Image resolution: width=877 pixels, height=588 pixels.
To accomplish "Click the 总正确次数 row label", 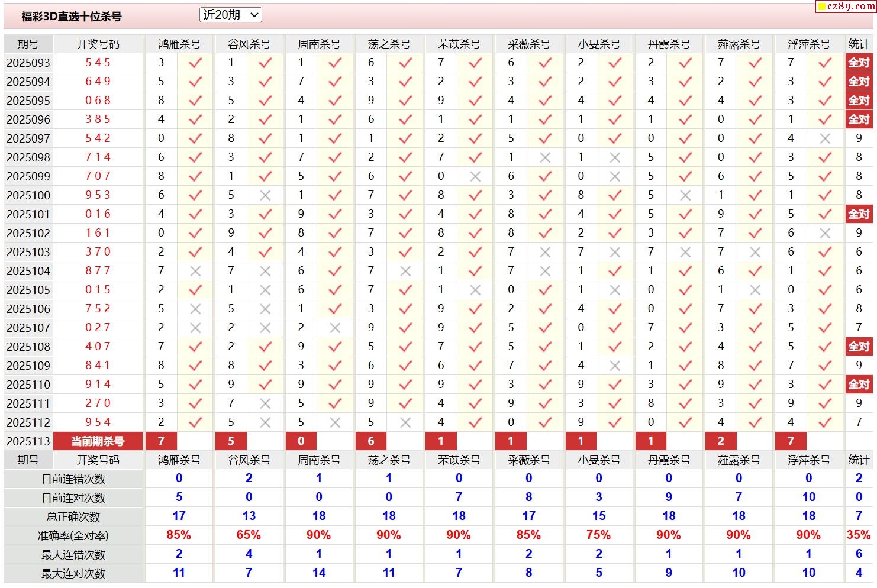I will [73, 517].
